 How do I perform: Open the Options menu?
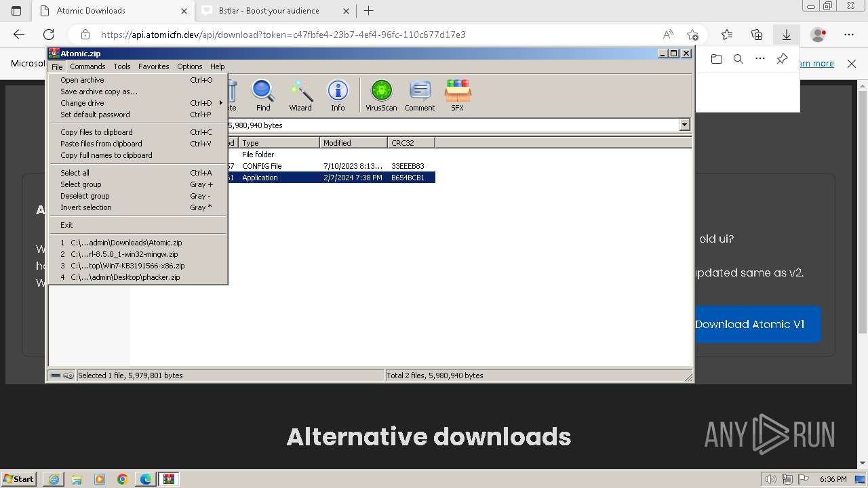[190, 66]
